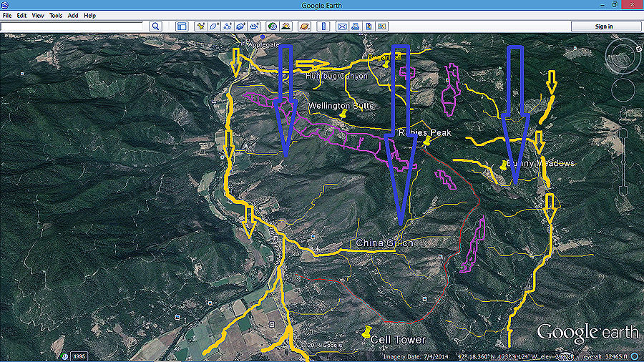Click the latitude longitude coordinates readout

(497, 357)
